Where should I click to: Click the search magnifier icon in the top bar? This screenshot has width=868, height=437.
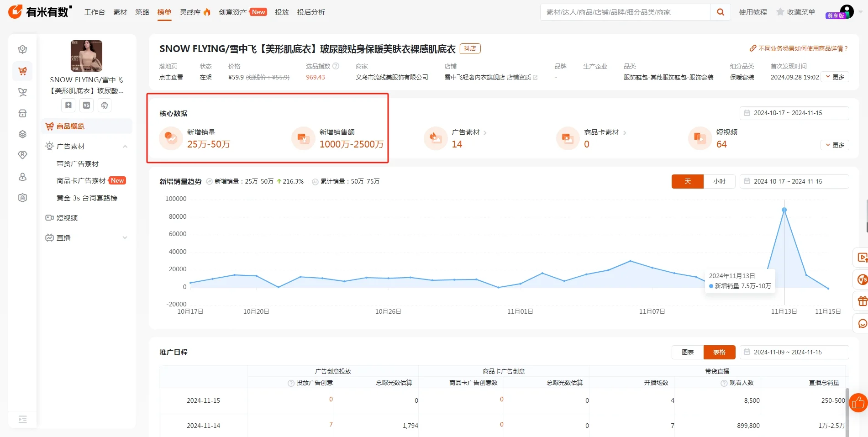pos(720,12)
